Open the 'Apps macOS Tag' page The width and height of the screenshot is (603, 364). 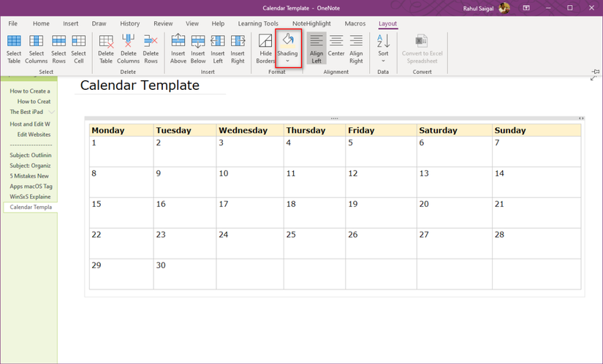tap(31, 186)
